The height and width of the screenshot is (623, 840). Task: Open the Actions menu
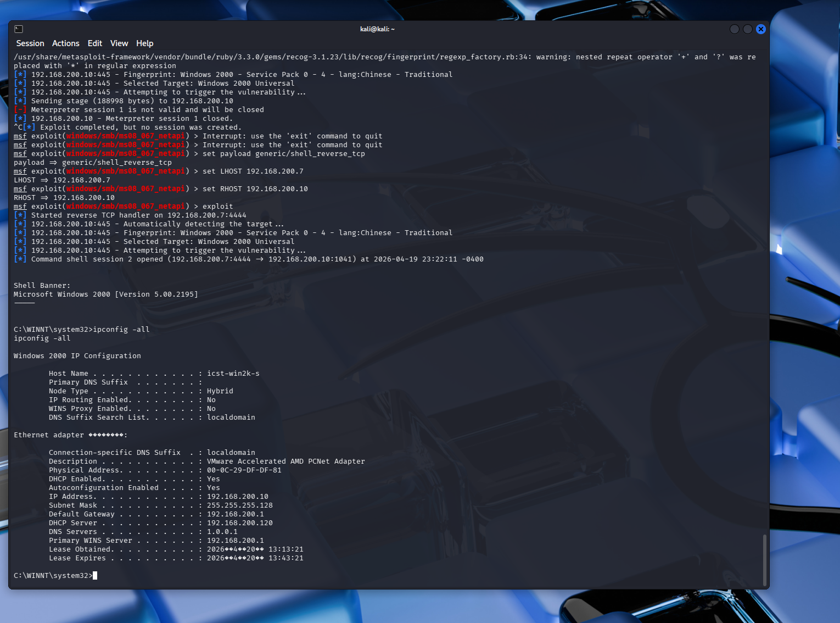pos(66,43)
